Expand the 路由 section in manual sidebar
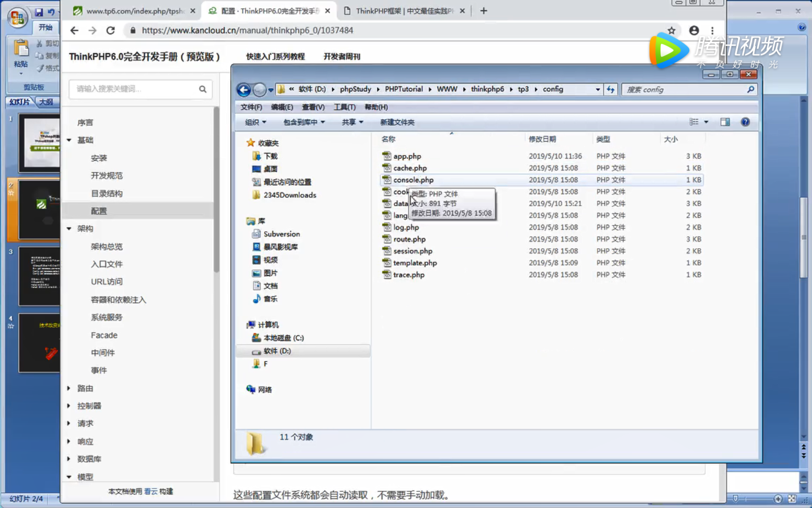Viewport: 812px width, 508px height. 69,388
